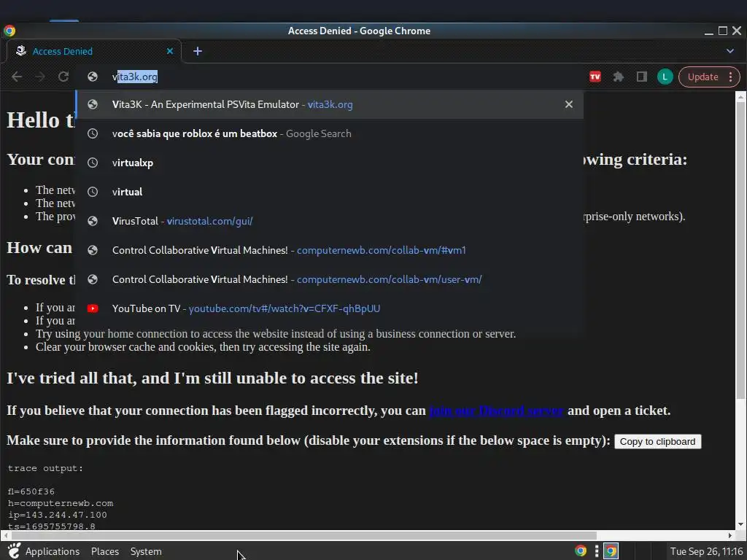Click the clock icon beside virtualxp
This screenshot has height=560, width=747.
tap(93, 163)
